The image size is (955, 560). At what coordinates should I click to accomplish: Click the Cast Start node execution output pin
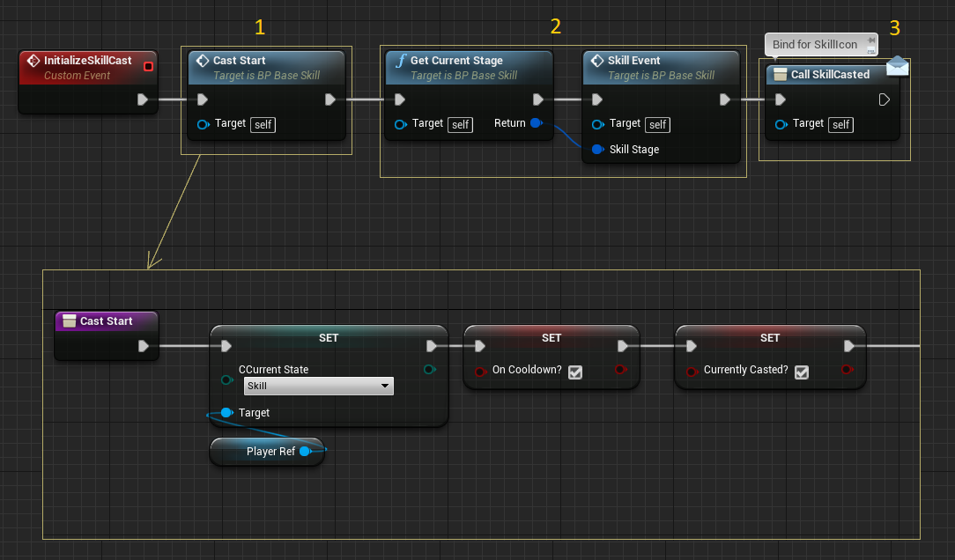[x=330, y=99]
